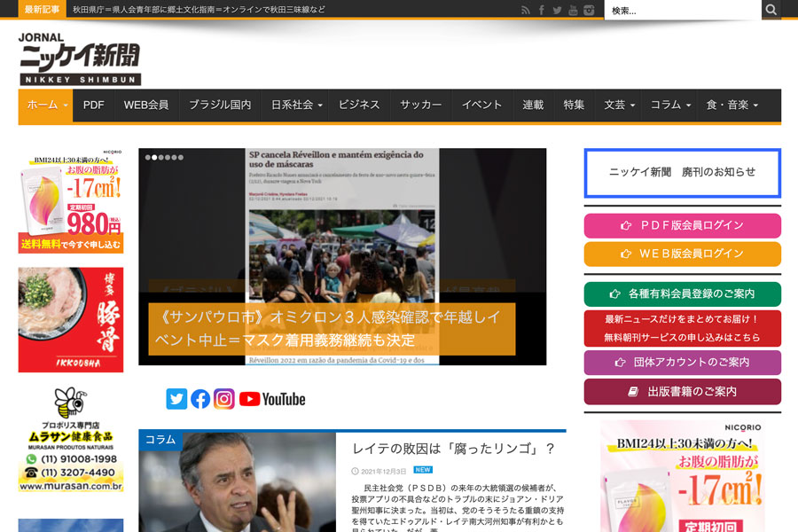
Task: Click the 最新記事 label in top bar
Action: pos(42,9)
